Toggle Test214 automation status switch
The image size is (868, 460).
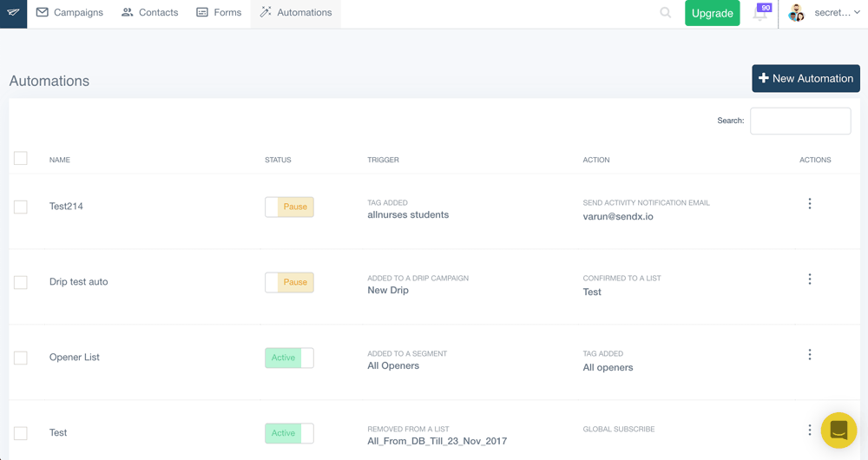289,207
